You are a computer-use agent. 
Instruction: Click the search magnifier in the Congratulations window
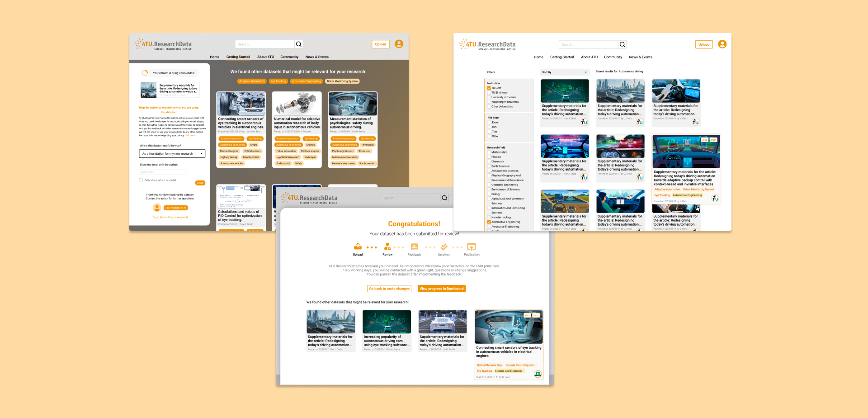[444, 198]
